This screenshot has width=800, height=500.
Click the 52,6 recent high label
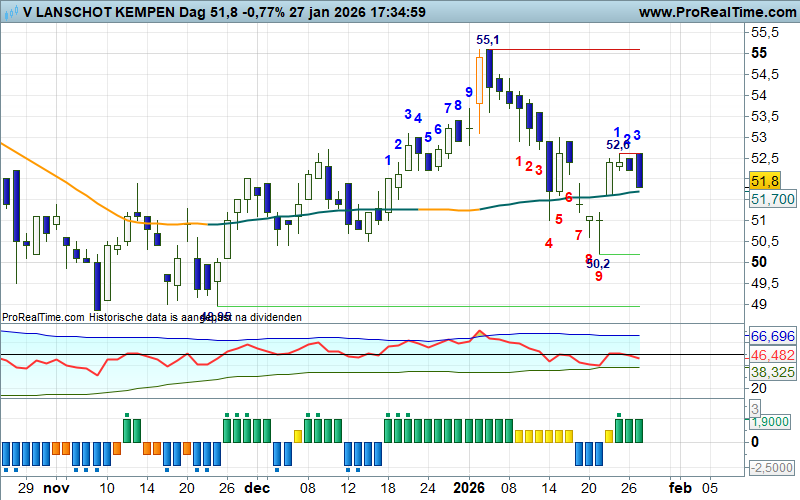(x=618, y=145)
